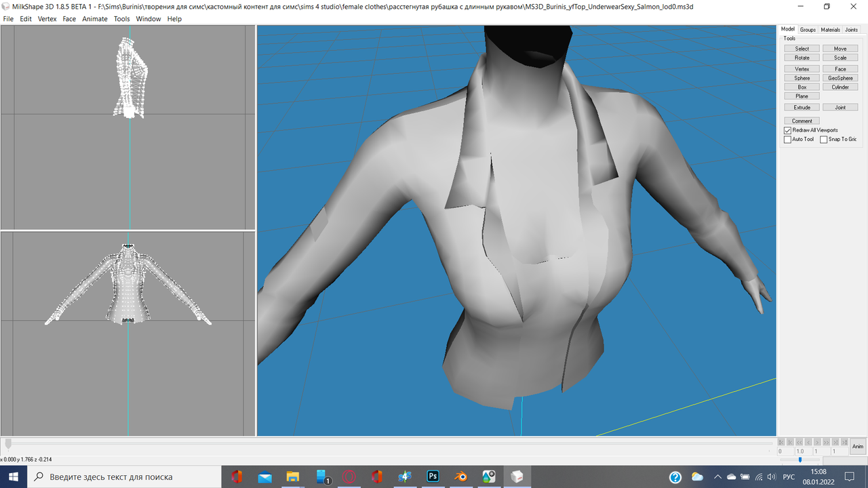
Task: Activate the Joint tool button
Action: [840, 107]
